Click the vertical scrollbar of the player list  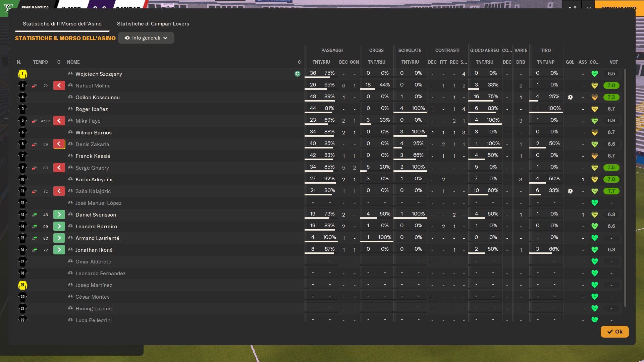click(x=625, y=188)
